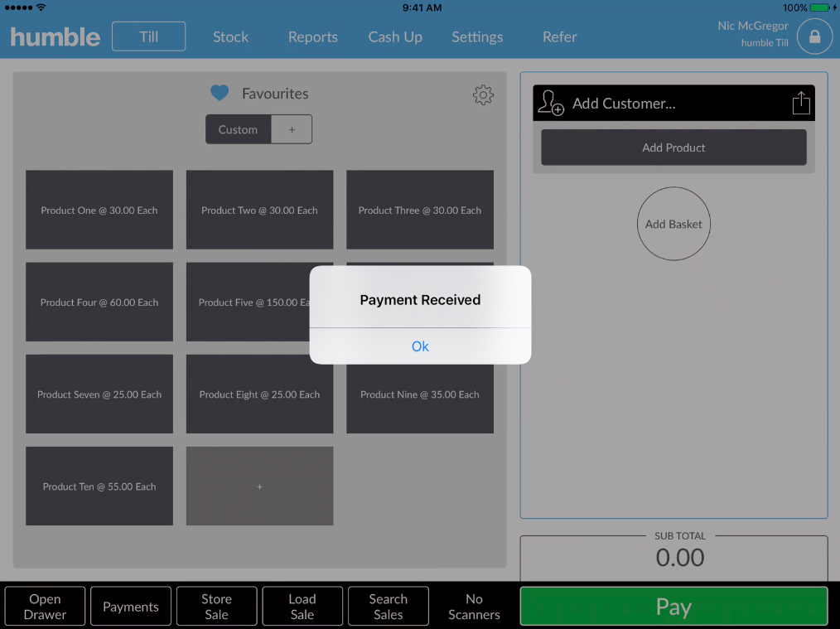Add a new favourites group with plus

(292, 129)
